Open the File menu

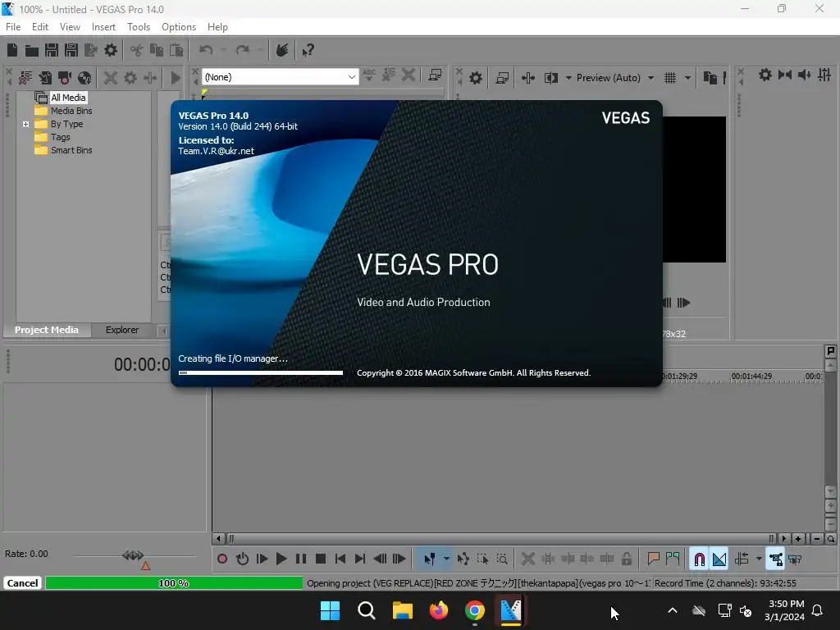(13, 27)
